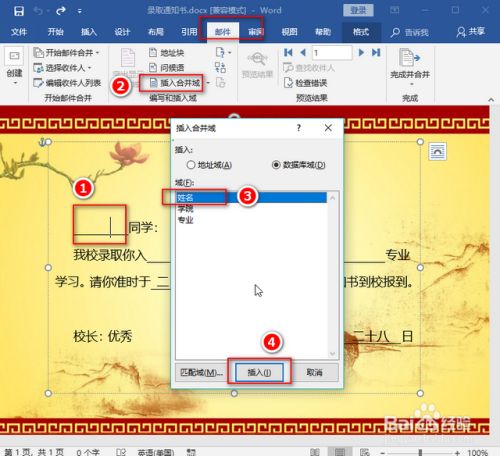
Task: Click the Save icon in title bar
Action: (x=19, y=11)
